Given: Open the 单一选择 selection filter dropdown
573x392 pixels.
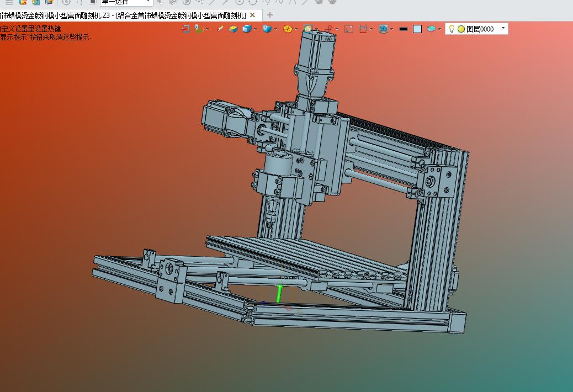Looking at the screenshot, I should [148, 2].
